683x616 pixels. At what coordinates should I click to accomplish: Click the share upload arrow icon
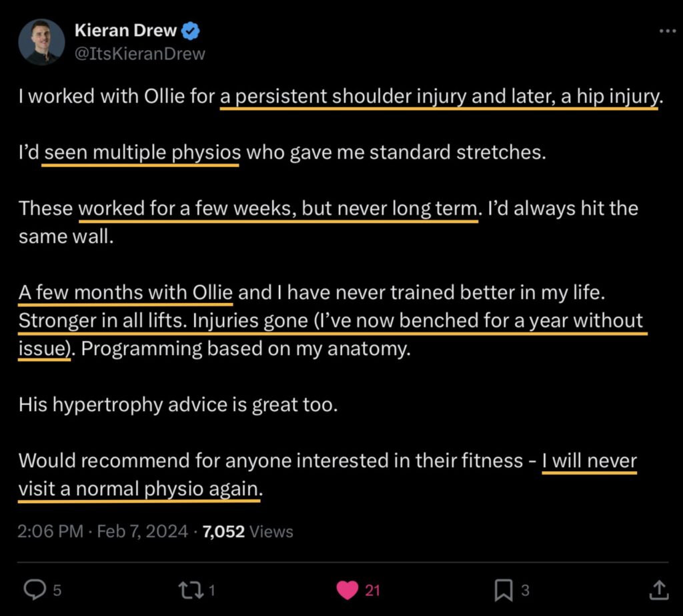[658, 589]
